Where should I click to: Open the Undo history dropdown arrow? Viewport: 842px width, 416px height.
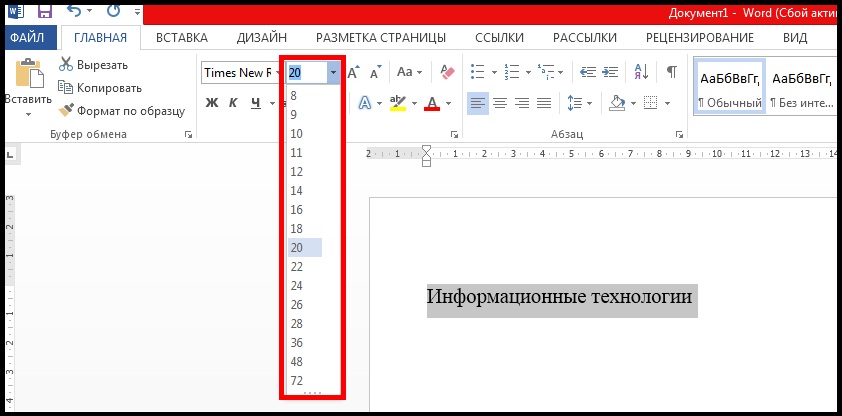[x=89, y=11]
